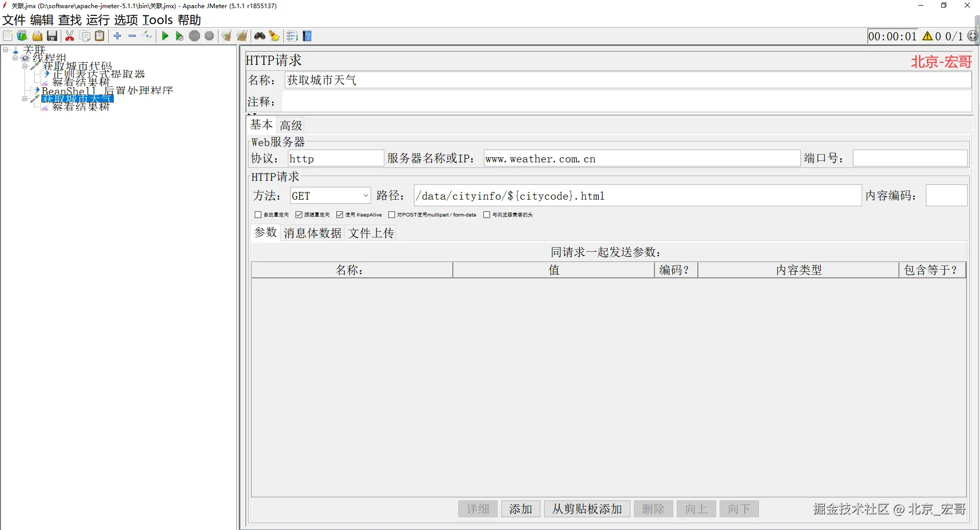Click the New test plan icon

point(8,36)
